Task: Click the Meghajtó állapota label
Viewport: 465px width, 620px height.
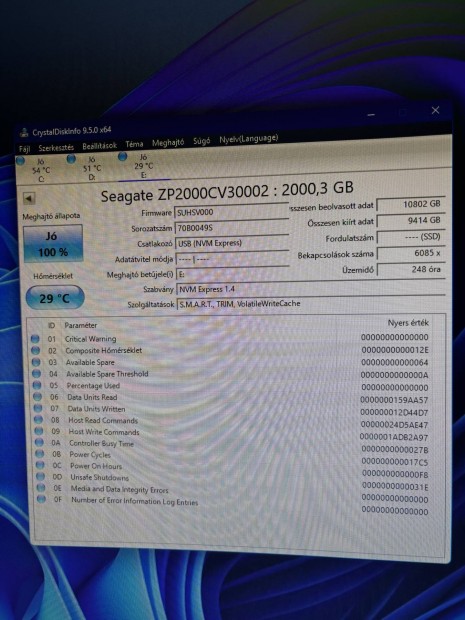Action: click(51, 216)
